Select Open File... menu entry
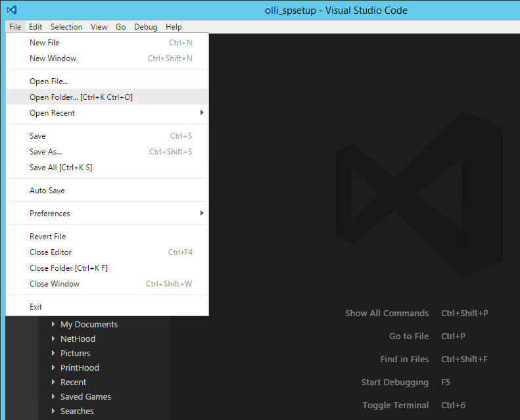Image resolution: width=520 pixels, height=420 pixels. 107,82
